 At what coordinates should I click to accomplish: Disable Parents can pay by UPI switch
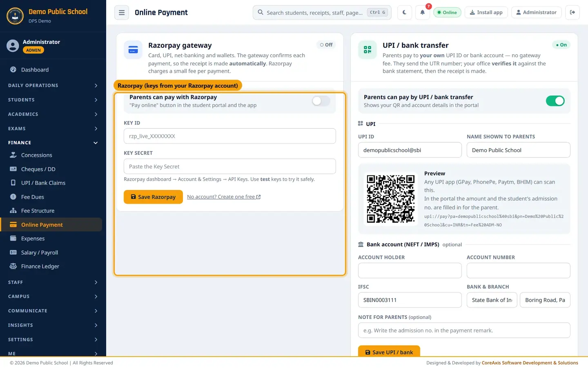coord(555,101)
